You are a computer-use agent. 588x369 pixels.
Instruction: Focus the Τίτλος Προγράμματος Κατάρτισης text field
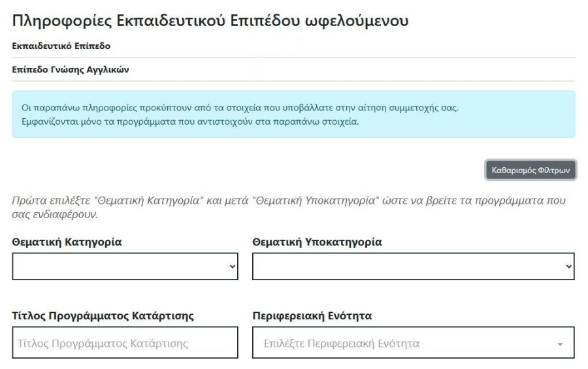[x=125, y=343]
